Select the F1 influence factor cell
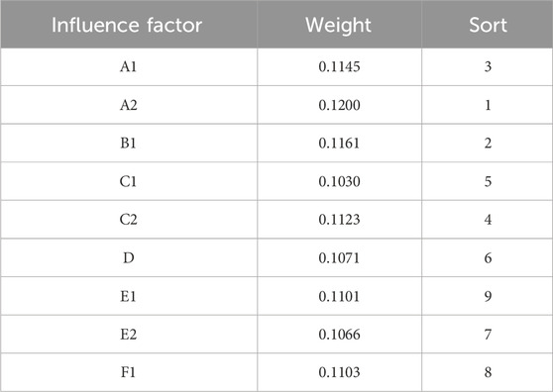Viewport: 553px width, 392px height. click(x=129, y=372)
